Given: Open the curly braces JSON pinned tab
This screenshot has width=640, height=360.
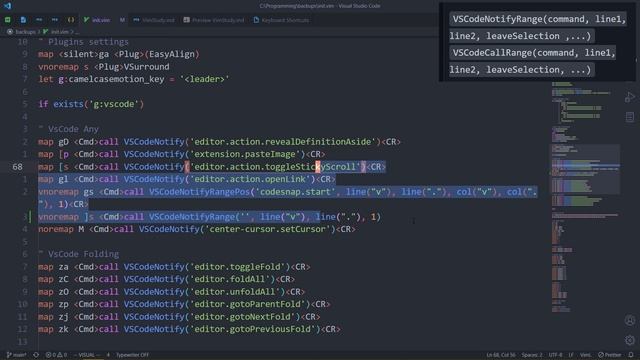Looking at the screenshot, I should [71, 20].
